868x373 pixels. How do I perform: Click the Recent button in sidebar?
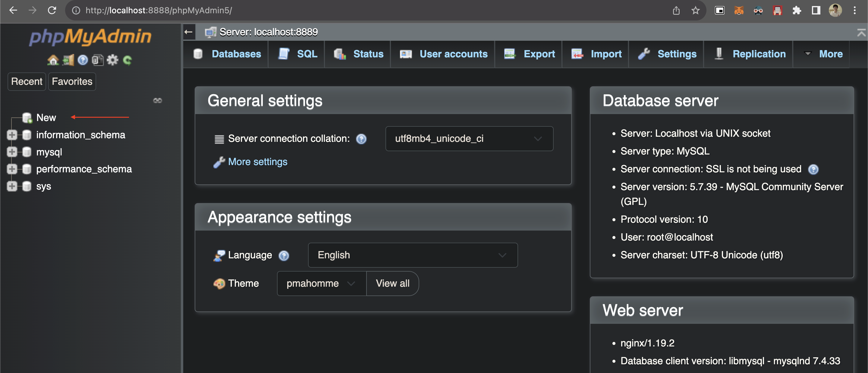[27, 81]
